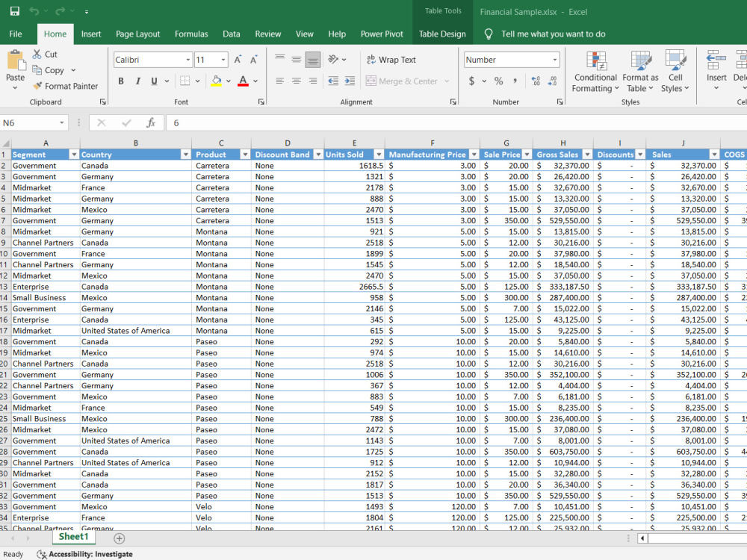The height and width of the screenshot is (560, 747).
Task: Click the Increase Indent icon
Action: click(x=350, y=81)
